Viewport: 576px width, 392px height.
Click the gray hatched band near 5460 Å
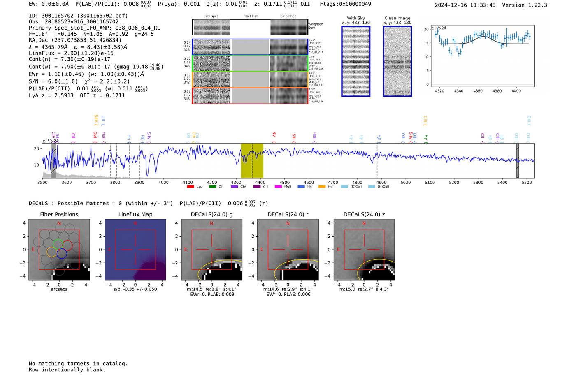[x=518, y=160]
